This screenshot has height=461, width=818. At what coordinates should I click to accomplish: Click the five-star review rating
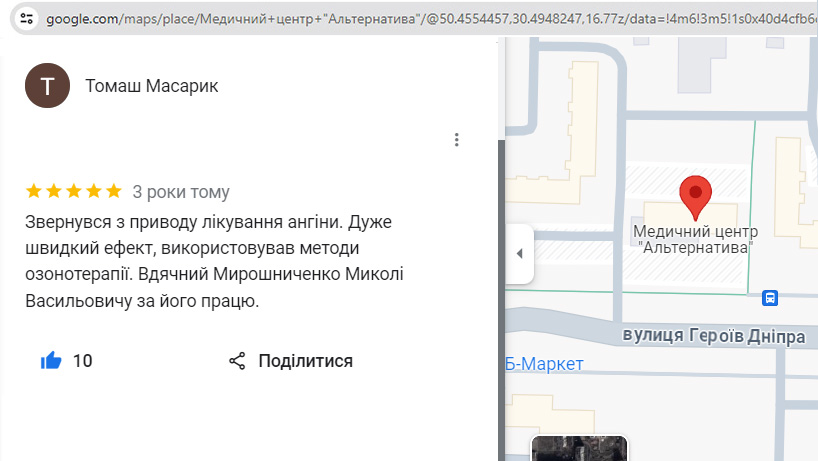tap(73, 191)
